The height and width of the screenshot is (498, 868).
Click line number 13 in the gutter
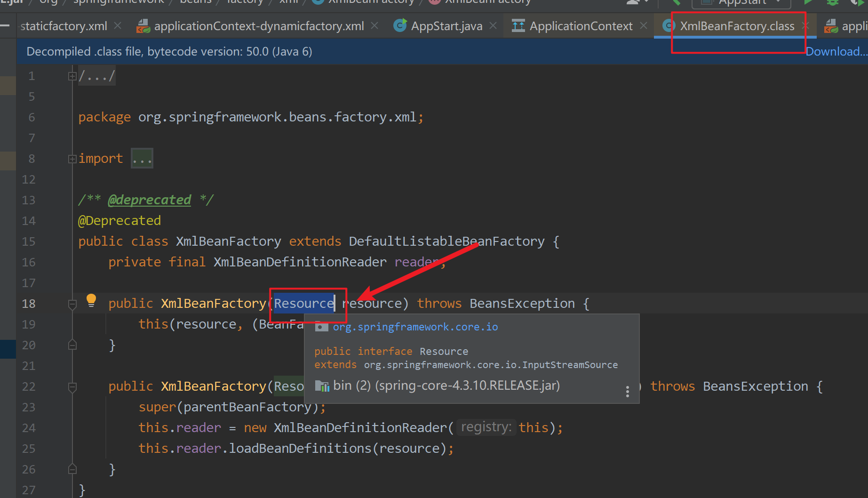pyautogui.click(x=28, y=200)
